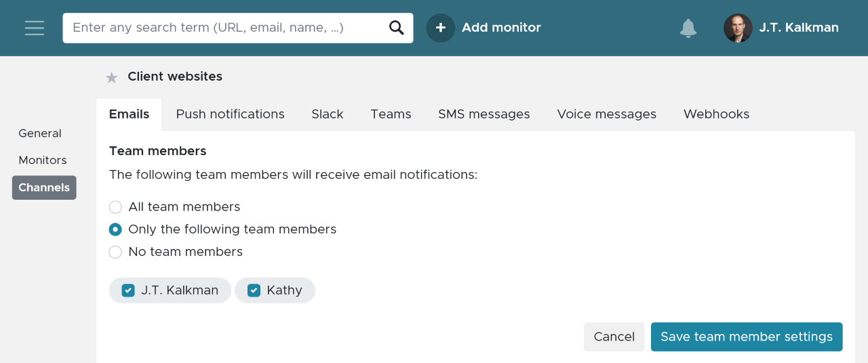The width and height of the screenshot is (868, 363).
Task: Open the notifications bell
Action: point(688,28)
